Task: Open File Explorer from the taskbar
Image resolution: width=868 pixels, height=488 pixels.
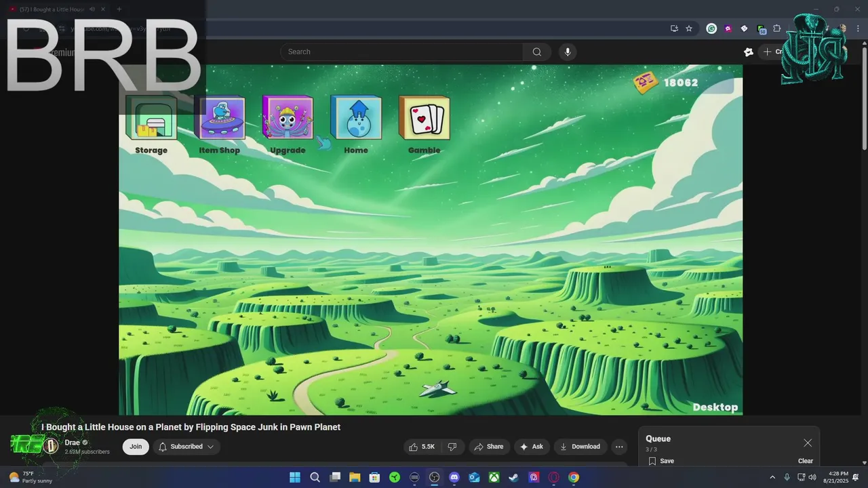Action: point(355,477)
